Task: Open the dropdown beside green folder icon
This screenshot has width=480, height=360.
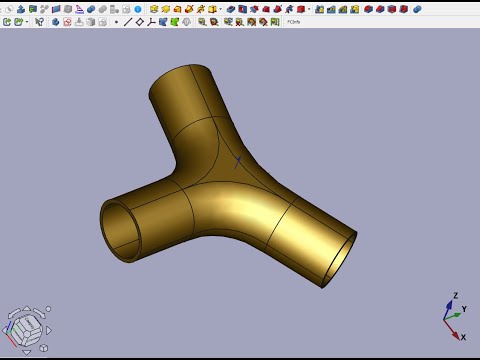Action: (x=27, y=22)
